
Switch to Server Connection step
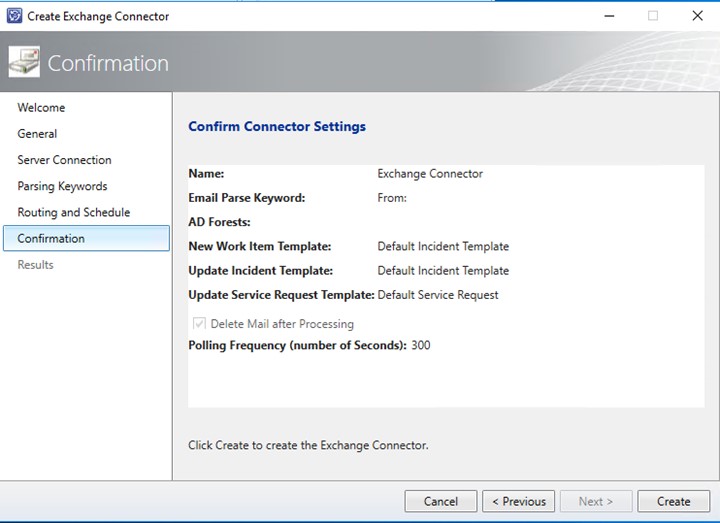(64, 160)
